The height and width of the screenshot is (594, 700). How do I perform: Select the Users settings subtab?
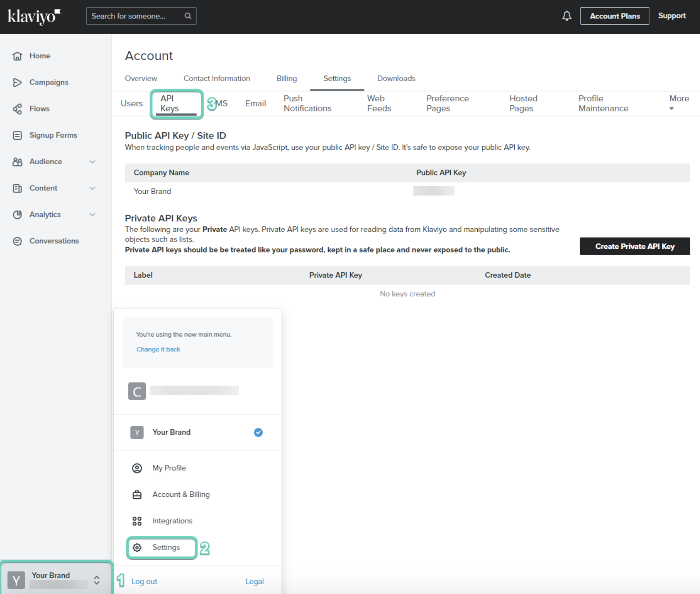pyautogui.click(x=132, y=103)
